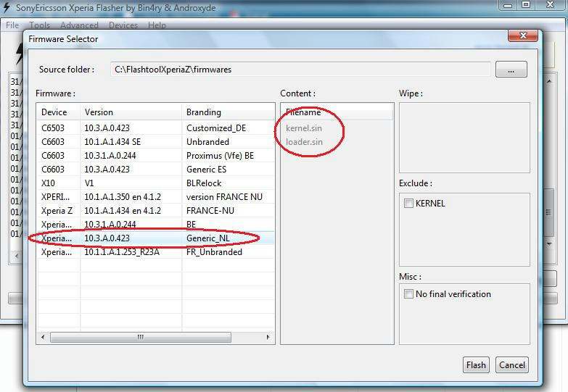Click the Flash button
Viewport: 568px width, 392px height.
point(476,365)
